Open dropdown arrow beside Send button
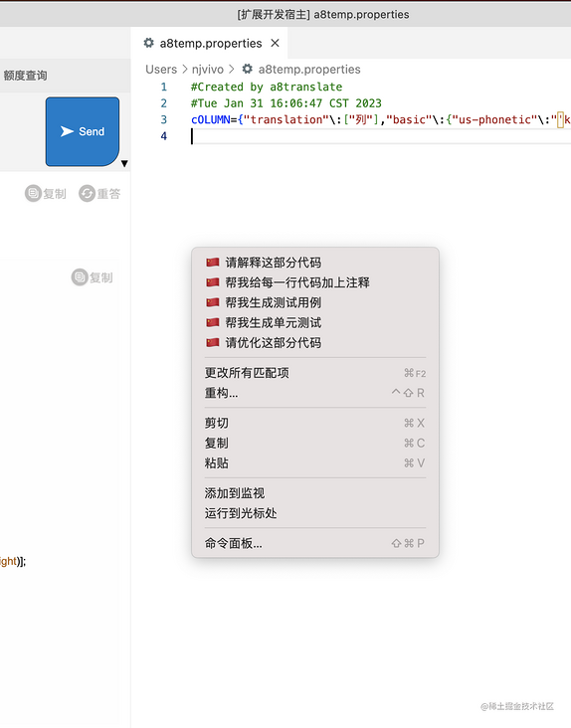571x728 pixels. 124,163
